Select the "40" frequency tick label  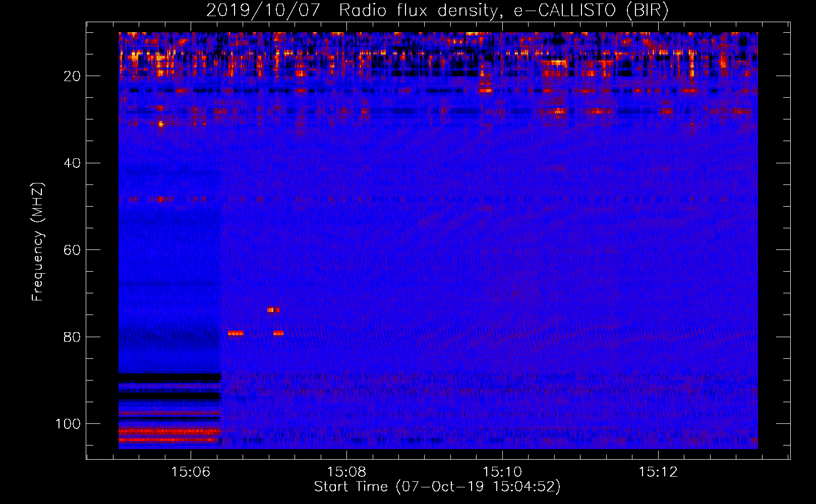[x=72, y=163]
